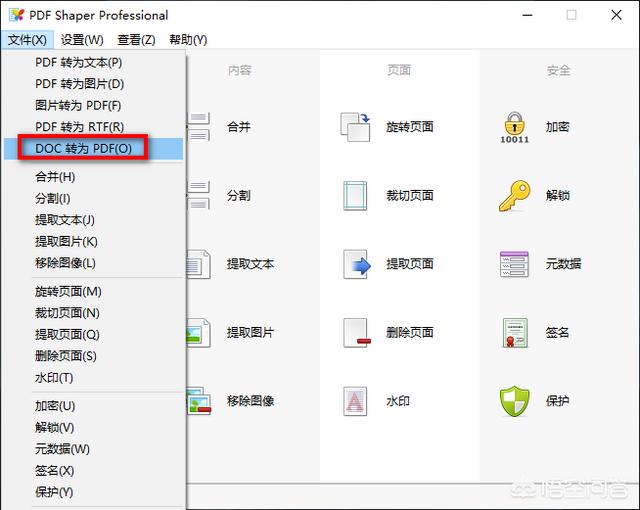Viewport: 640px width, 510px height.
Task: Click the 提取图片 label in content column
Action: point(250,333)
